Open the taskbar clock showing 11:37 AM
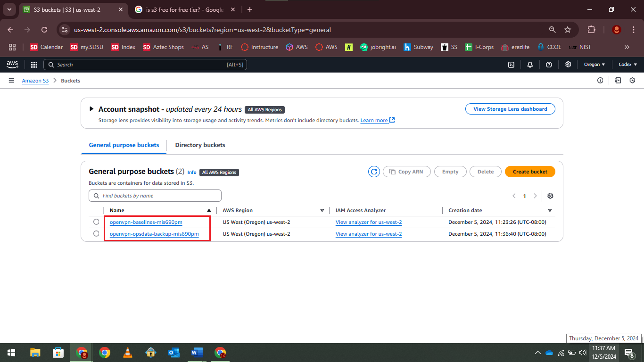 pos(603,353)
